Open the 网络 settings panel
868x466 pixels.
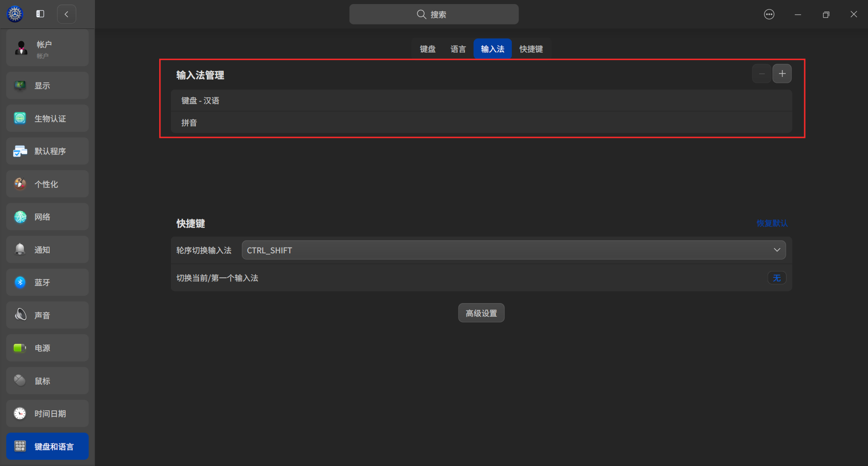coord(47,216)
